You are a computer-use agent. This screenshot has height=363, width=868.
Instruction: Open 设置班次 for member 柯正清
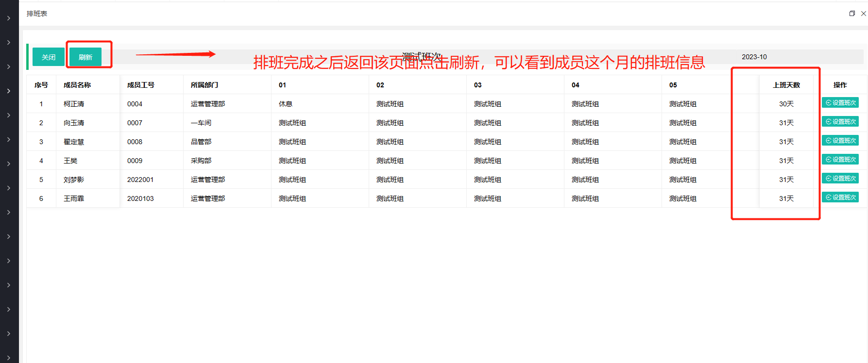point(840,103)
